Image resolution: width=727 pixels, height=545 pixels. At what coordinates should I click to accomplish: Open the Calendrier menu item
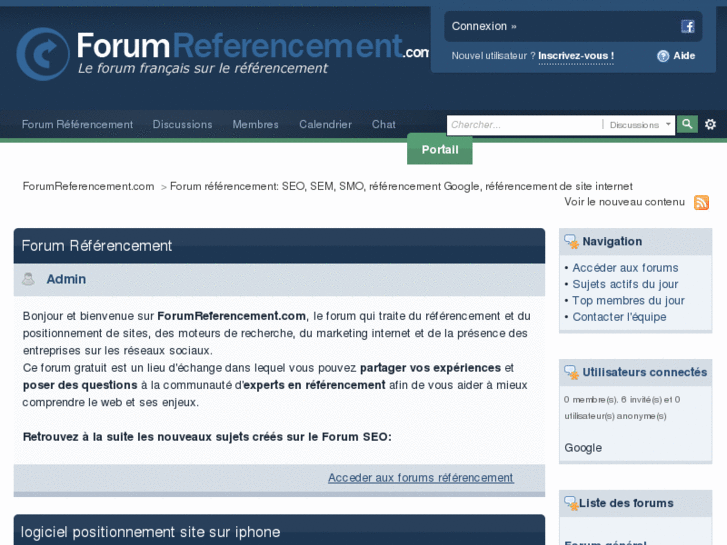pos(325,124)
